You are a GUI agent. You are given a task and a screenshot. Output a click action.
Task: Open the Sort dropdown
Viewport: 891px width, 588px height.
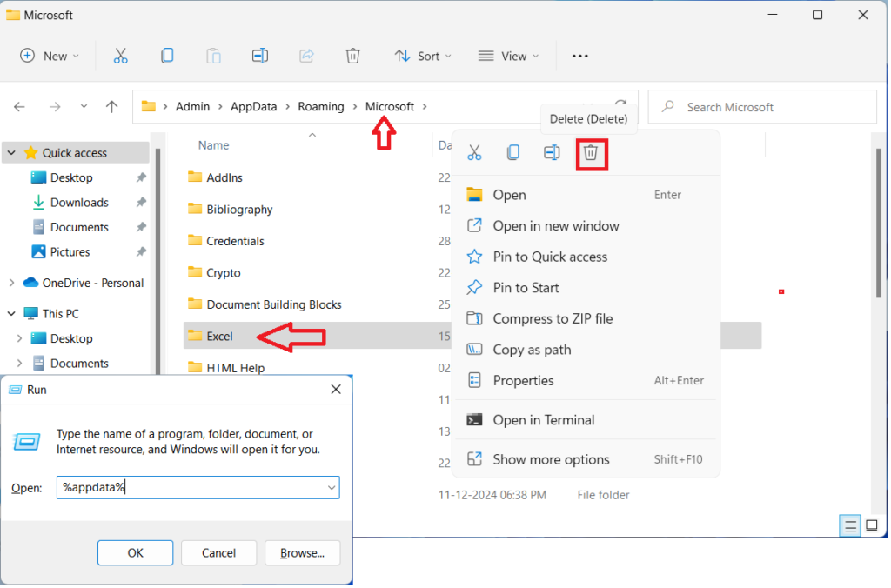click(424, 56)
